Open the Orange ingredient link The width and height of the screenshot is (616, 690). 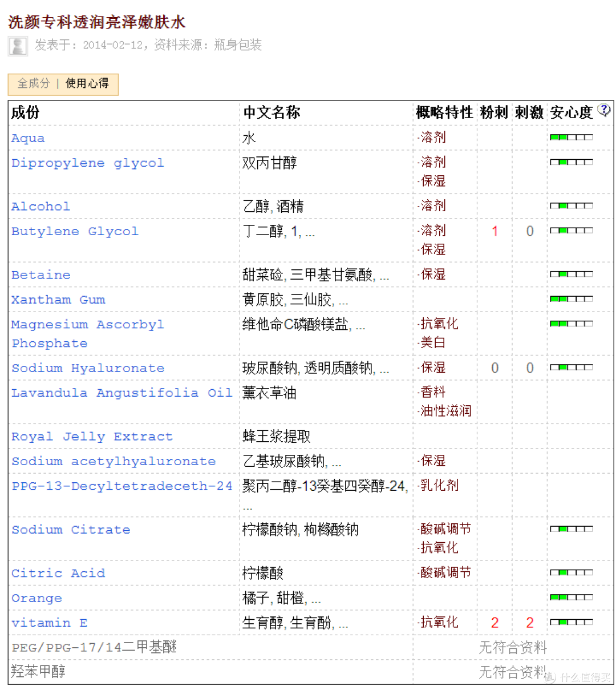point(37,599)
